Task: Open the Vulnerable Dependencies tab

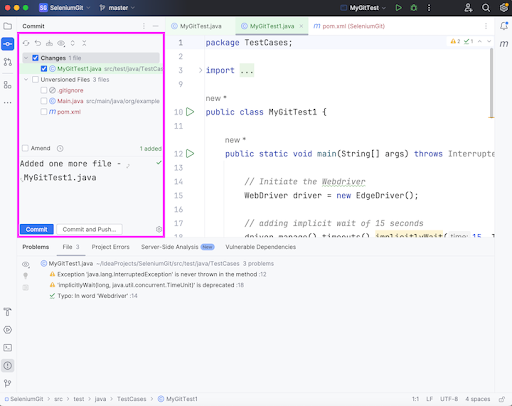Action: (x=261, y=247)
